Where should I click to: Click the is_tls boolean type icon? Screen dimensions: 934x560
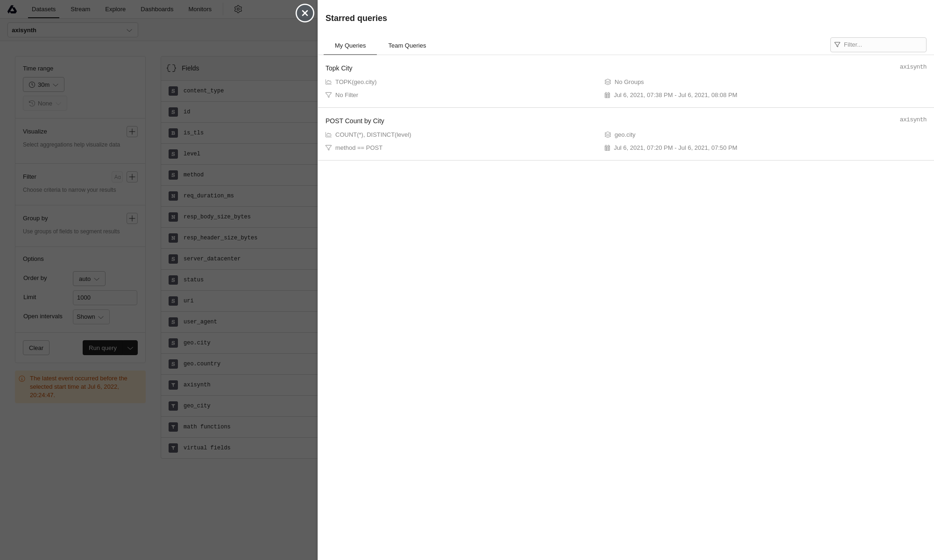[x=173, y=133]
